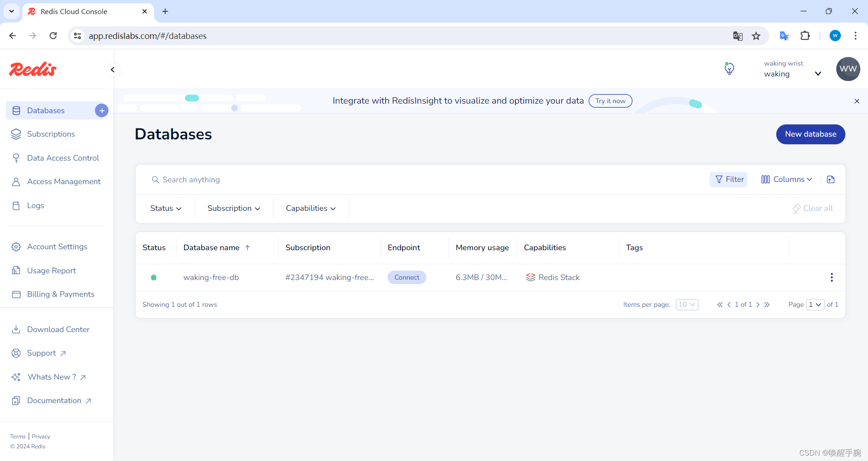Open a new browser tab
This screenshot has width=868, height=461.
click(x=165, y=11)
